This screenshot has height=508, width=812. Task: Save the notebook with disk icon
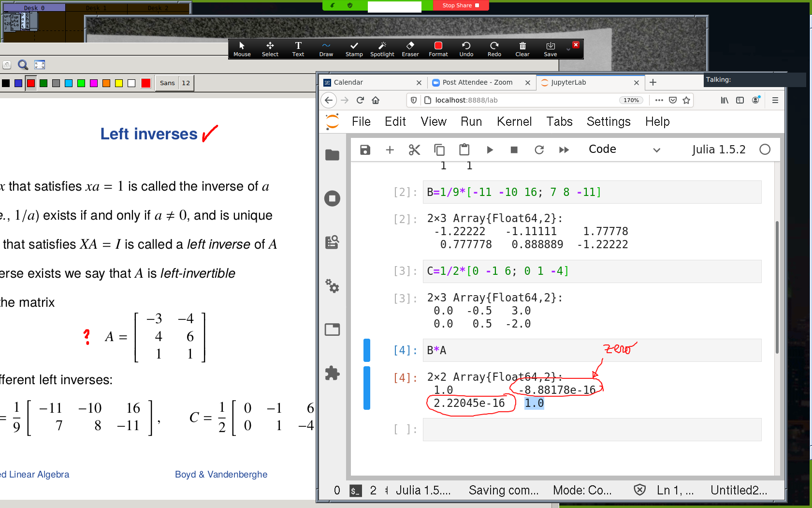pos(365,150)
